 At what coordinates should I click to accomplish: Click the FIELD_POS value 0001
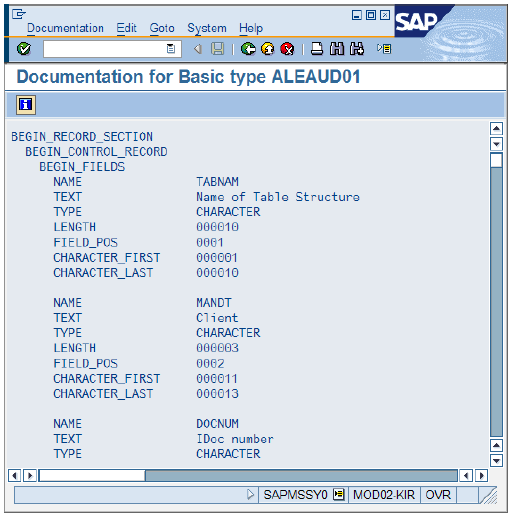click(x=210, y=242)
